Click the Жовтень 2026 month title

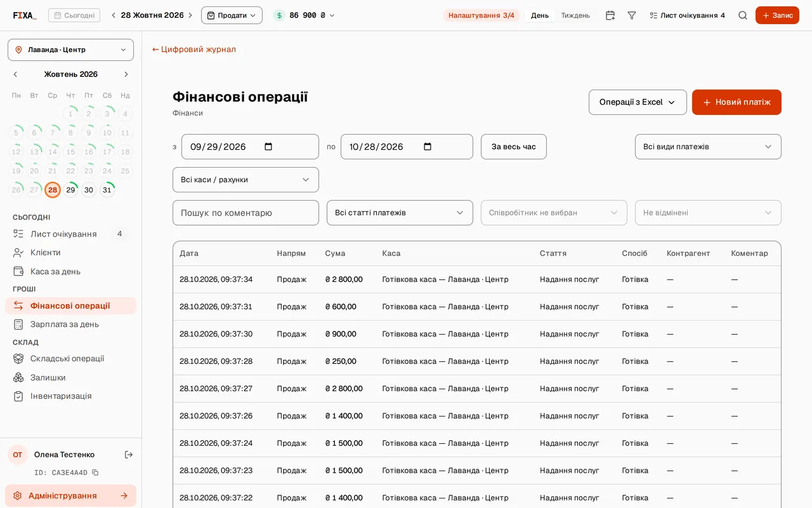coord(71,74)
